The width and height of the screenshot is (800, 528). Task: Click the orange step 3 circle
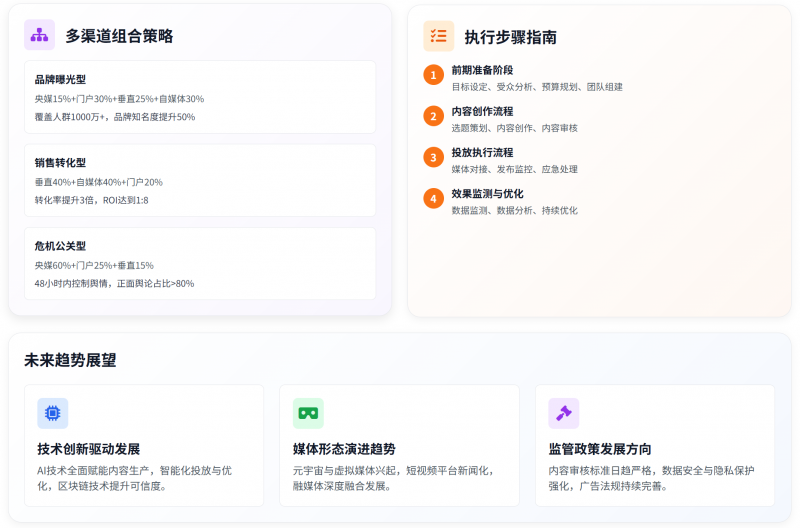tap(433, 157)
